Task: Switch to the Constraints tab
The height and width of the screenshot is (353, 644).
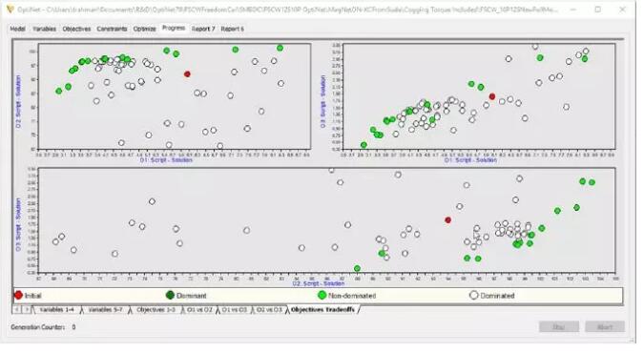Action: (x=112, y=29)
